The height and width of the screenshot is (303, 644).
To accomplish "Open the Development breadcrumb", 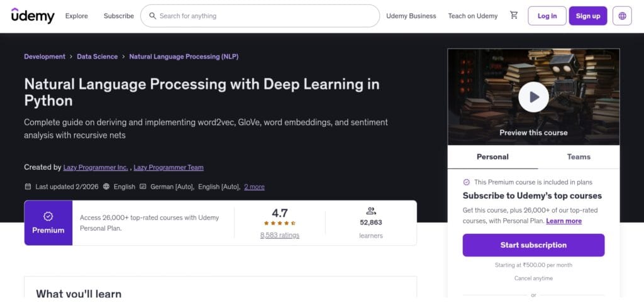I will coord(45,57).
